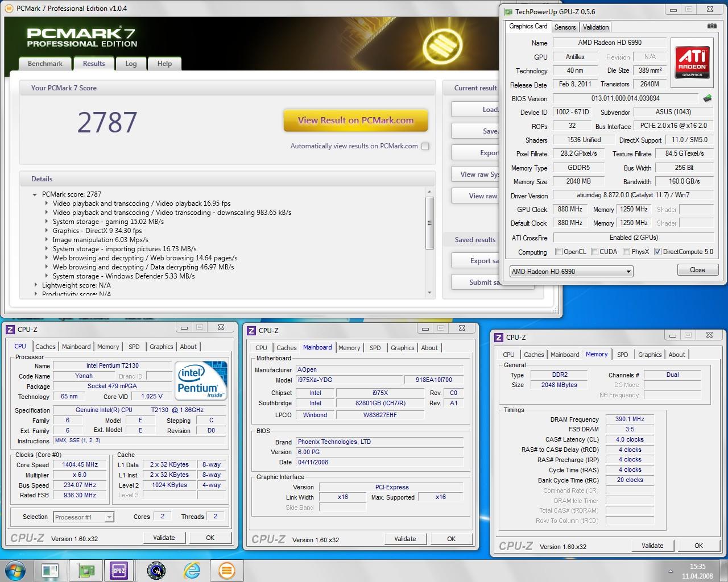
Task: Expand the Graphics DirectX 9 entry
Action: click(47, 231)
